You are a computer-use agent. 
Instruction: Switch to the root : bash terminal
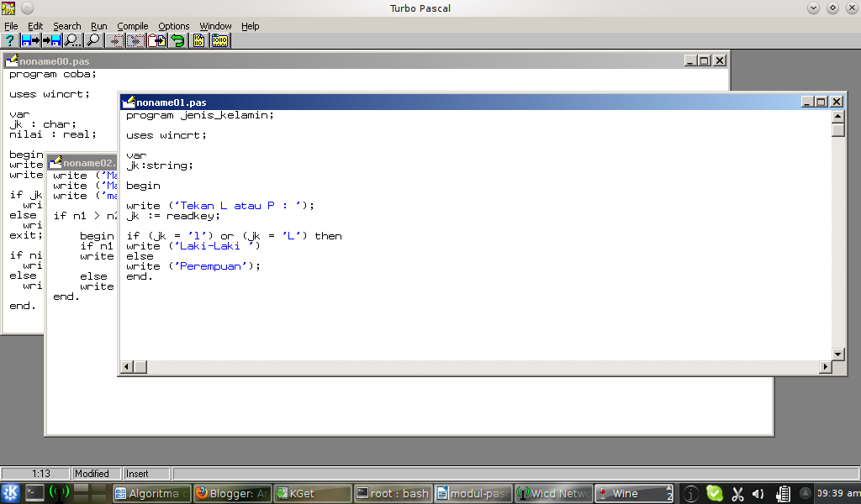[x=392, y=493]
